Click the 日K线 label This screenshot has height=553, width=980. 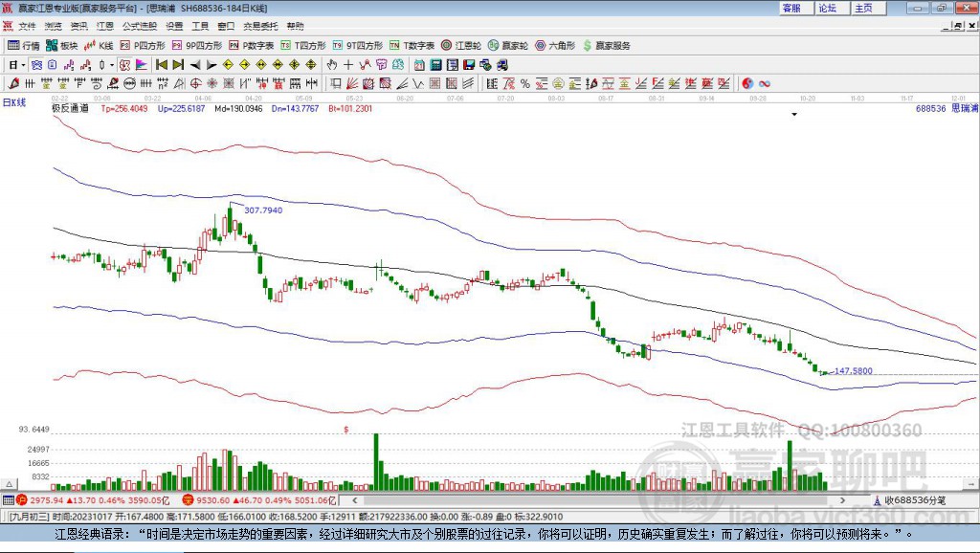(x=14, y=102)
